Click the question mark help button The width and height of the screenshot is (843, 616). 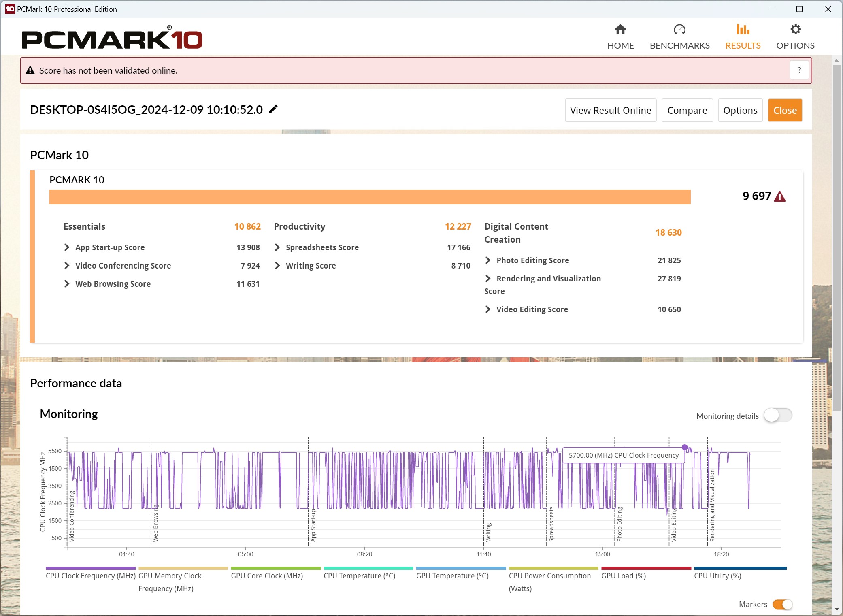coord(799,70)
